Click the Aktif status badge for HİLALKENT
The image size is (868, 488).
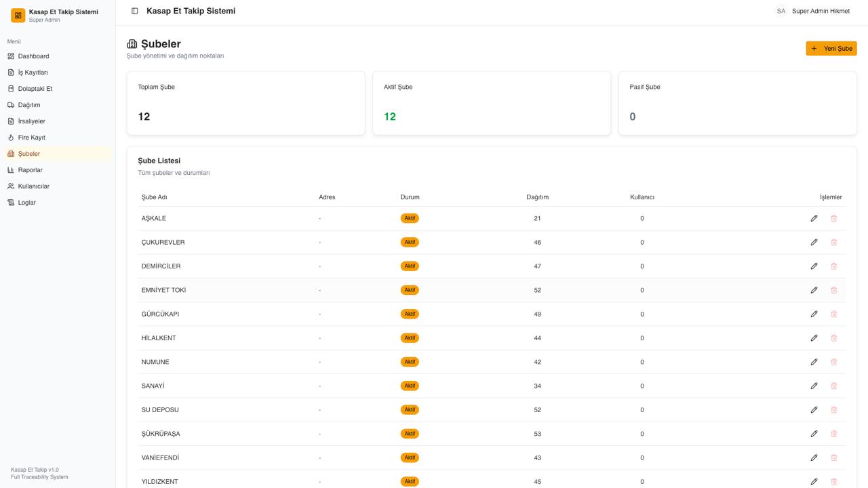pos(410,338)
